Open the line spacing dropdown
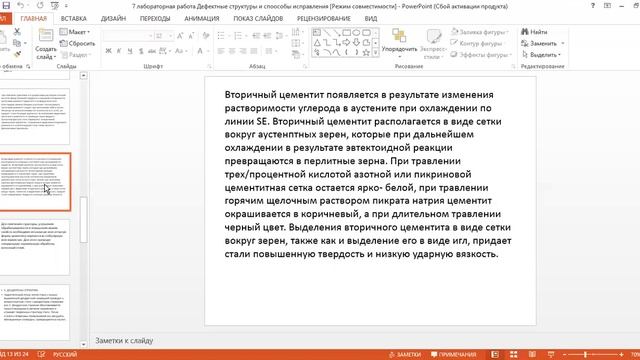The height and width of the screenshot is (360, 640). pyautogui.click(x=280, y=36)
